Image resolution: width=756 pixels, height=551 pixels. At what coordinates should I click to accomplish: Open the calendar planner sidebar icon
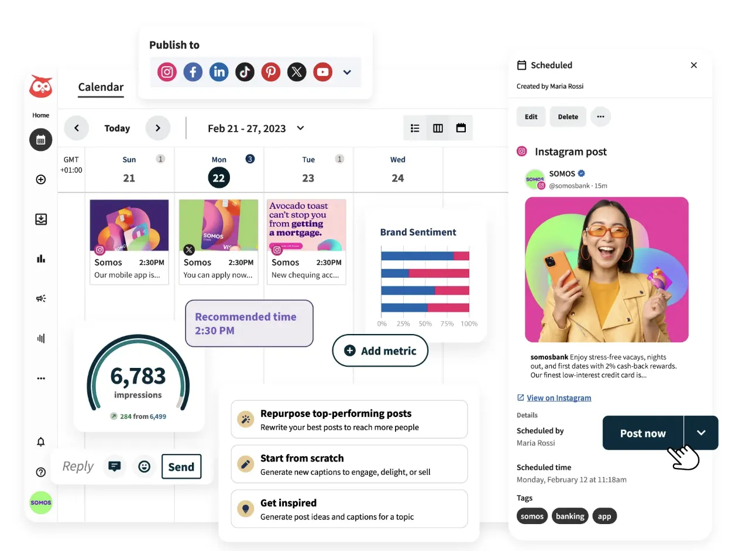coord(41,140)
